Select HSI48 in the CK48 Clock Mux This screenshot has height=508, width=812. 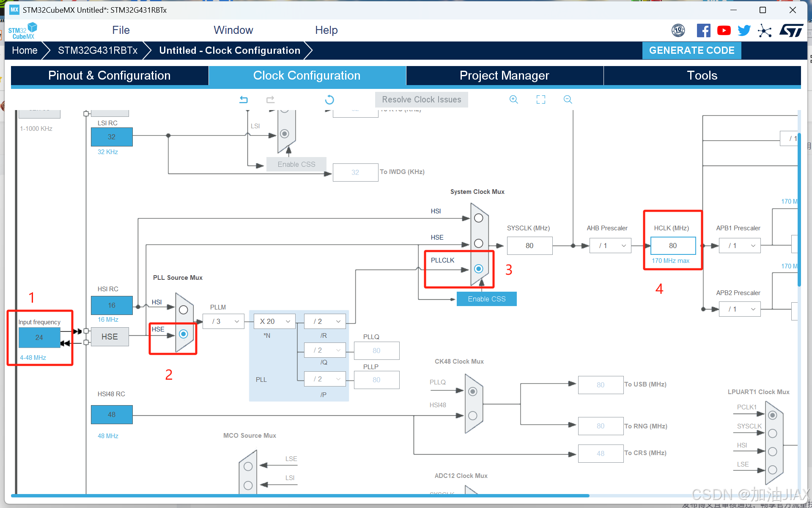click(473, 416)
